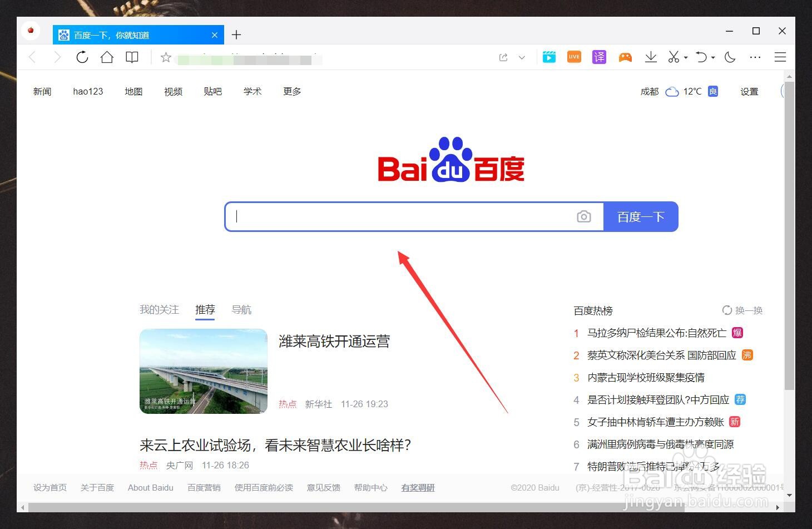Click the 意见反馈 footer link
This screenshot has height=529, width=812.
324,487
